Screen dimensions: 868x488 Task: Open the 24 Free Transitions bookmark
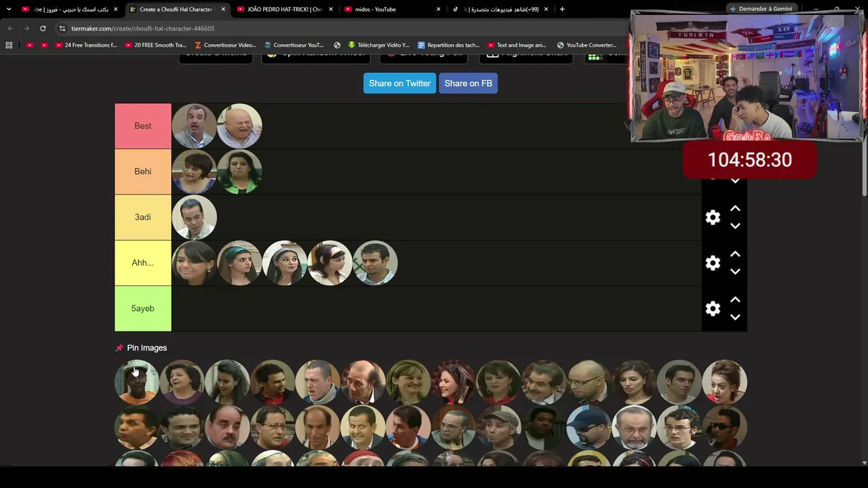[x=85, y=45]
